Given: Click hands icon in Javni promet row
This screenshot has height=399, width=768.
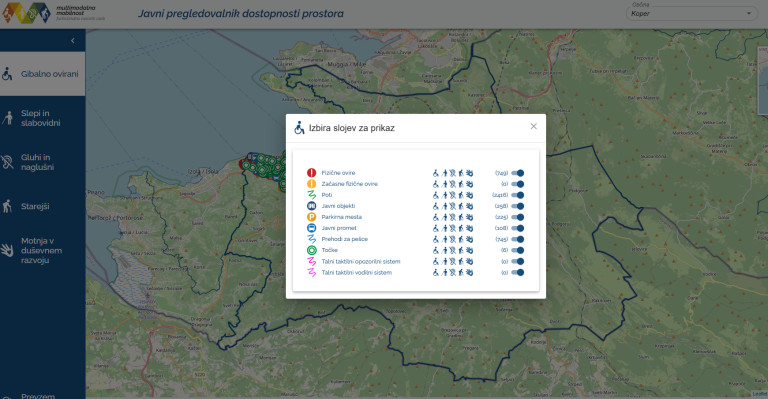Looking at the screenshot, I should [469, 228].
